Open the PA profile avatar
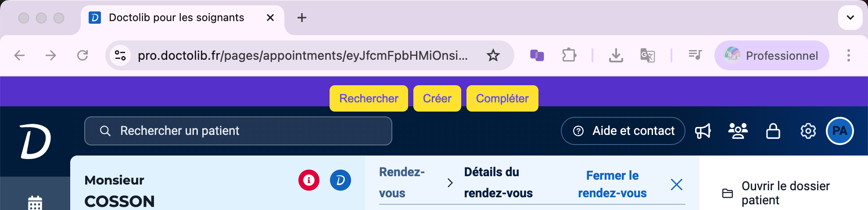Image resolution: width=868 pixels, height=210 pixels. (839, 131)
